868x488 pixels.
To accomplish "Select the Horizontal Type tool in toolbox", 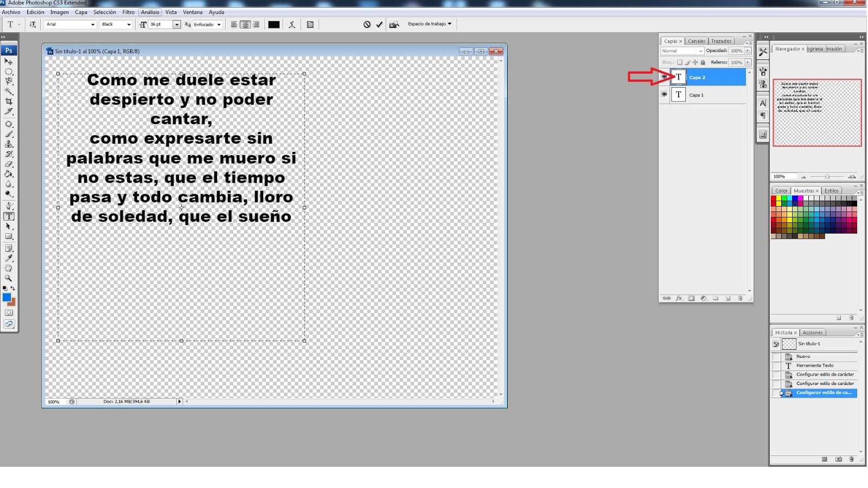I will [x=9, y=216].
